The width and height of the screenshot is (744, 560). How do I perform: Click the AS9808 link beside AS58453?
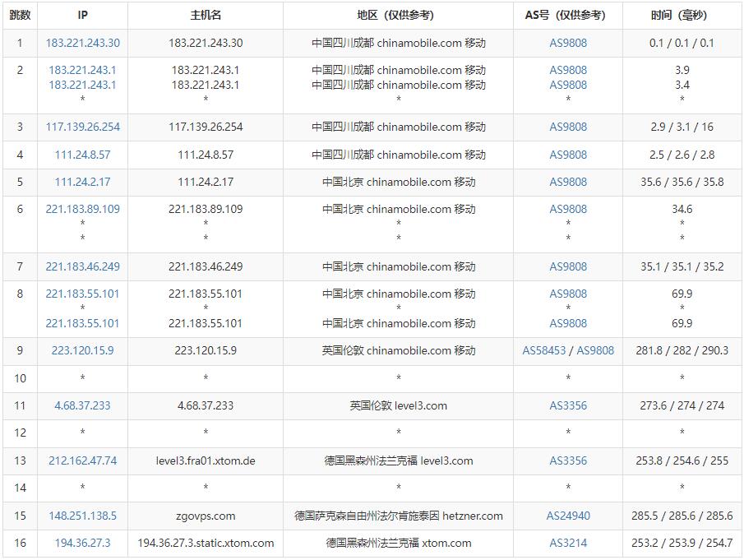coord(595,350)
